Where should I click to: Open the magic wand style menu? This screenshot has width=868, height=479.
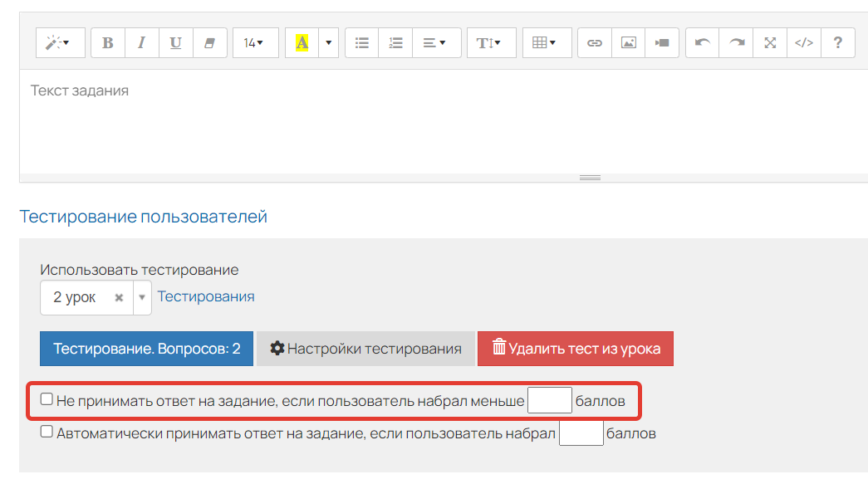click(60, 42)
